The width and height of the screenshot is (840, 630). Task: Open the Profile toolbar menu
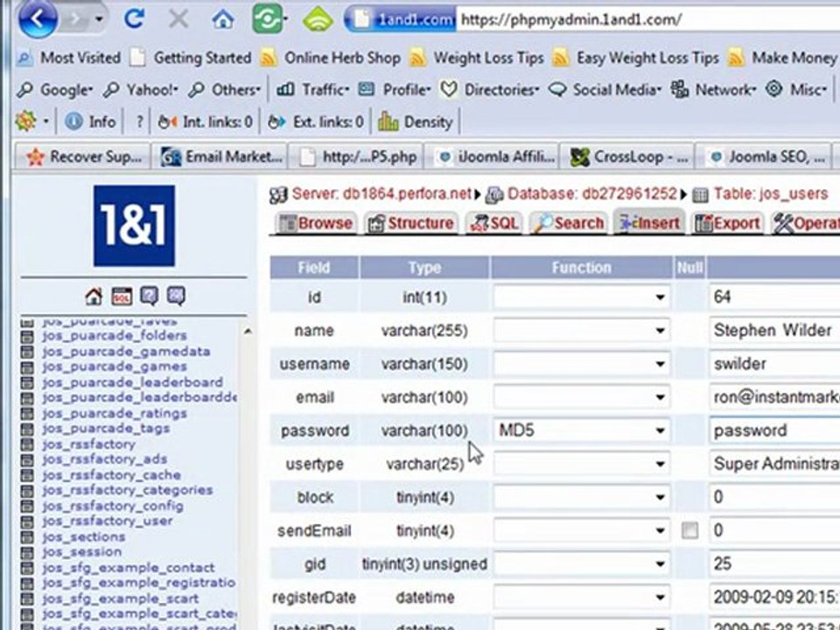[x=394, y=89]
